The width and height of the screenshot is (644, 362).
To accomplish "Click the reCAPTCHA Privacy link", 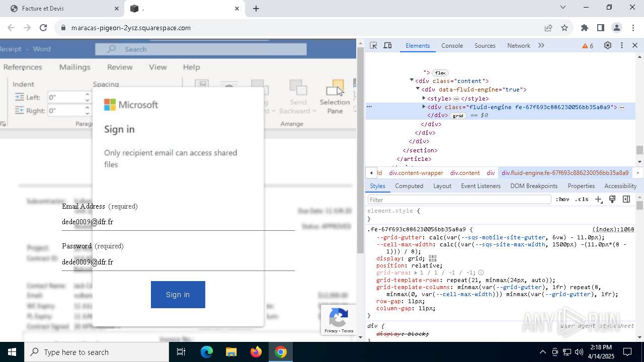I will tap(331, 331).
